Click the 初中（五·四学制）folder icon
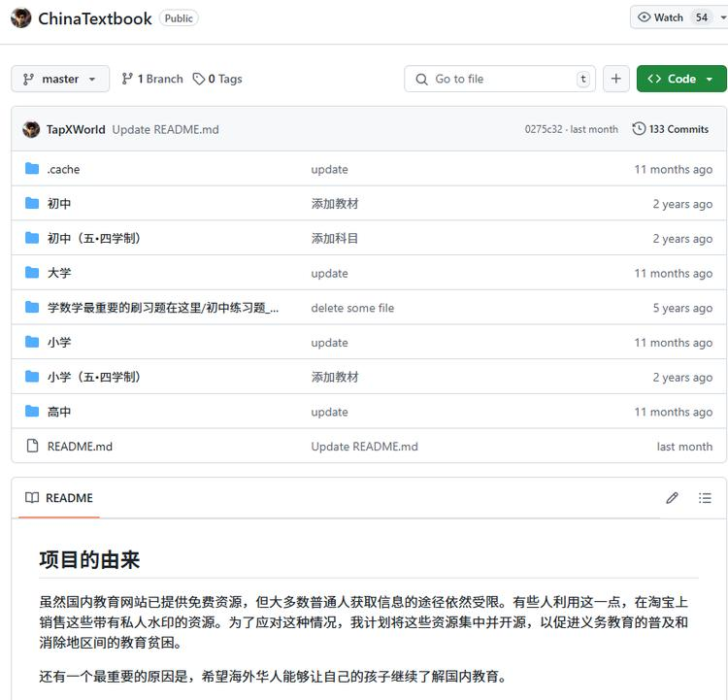 click(x=32, y=238)
